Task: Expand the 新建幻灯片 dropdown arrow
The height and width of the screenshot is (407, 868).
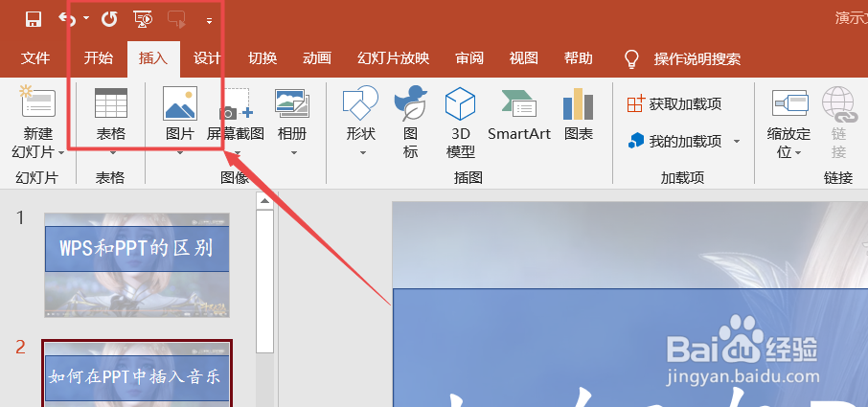Action: (61, 152)
